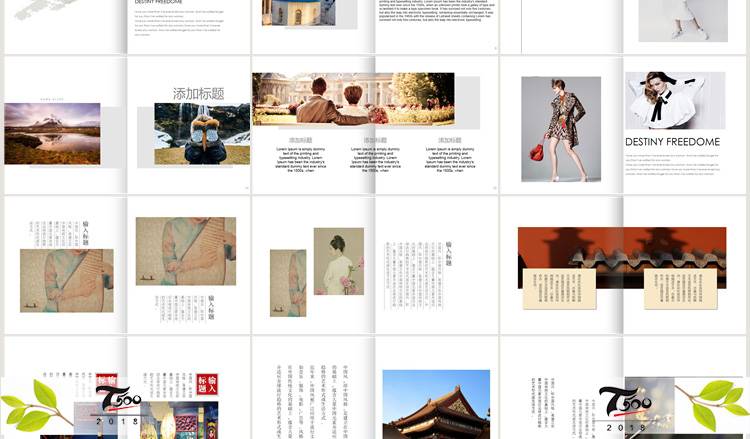Click the model in leopard coat photo
Image resolution: width=750 pixels, height=439 pixels.
[561, 129]
